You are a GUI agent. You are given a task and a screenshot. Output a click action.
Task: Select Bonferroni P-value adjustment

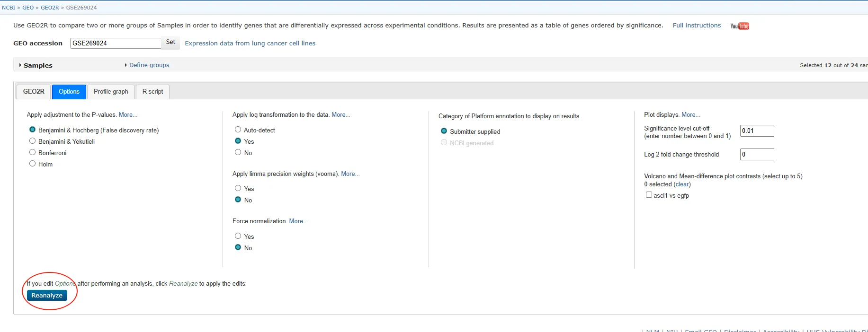click(x=33, y=153)
